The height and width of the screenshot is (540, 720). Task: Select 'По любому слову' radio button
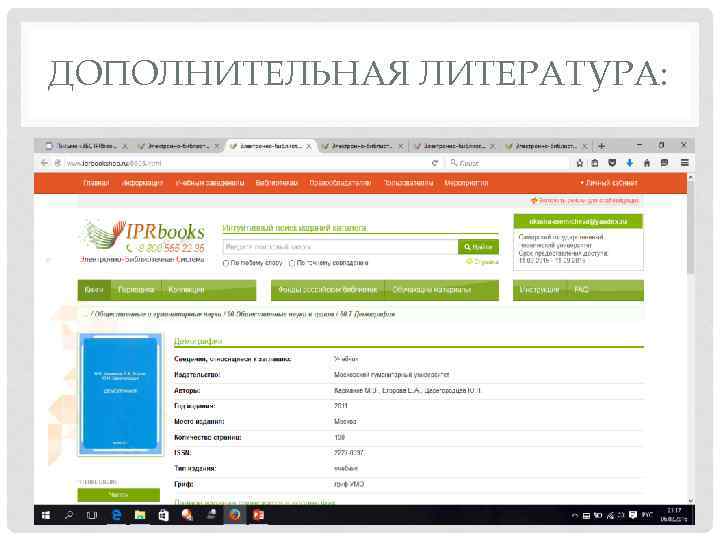[x=225, y=263]
